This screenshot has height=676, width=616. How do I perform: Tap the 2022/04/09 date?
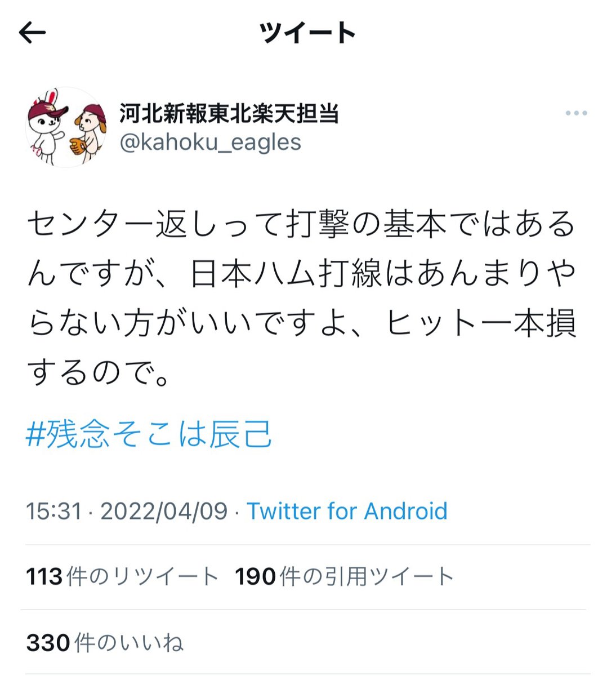tap(164, 512)
